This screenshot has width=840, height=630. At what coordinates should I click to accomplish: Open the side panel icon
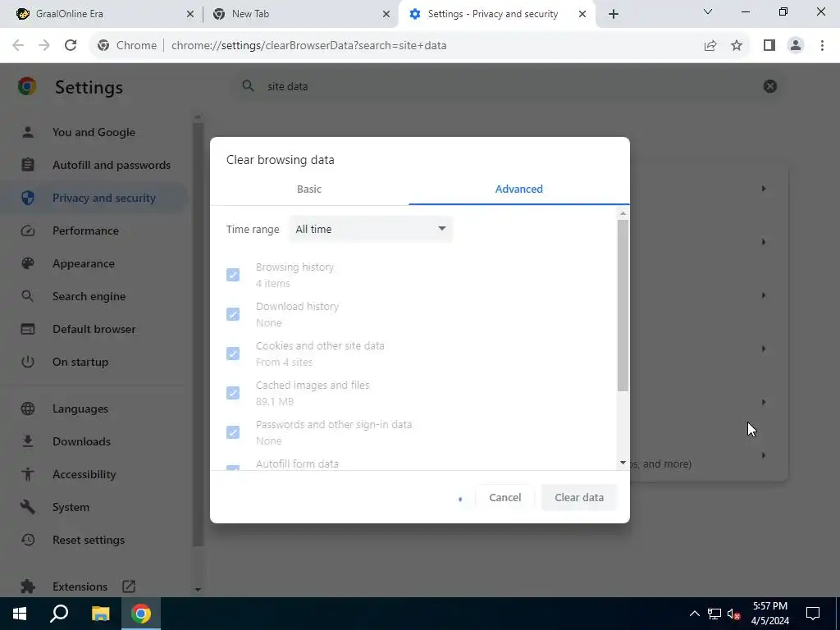(x=769, y=46)
